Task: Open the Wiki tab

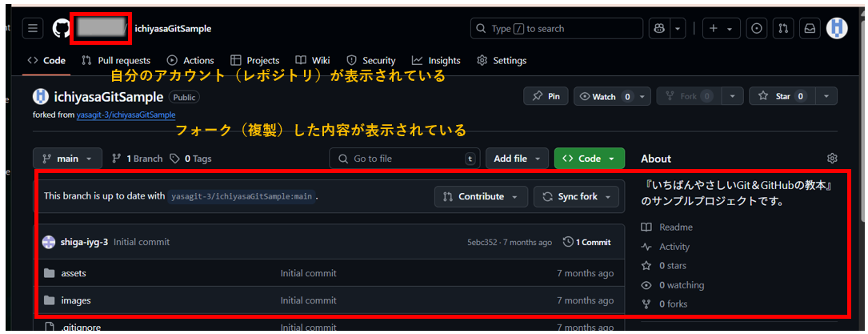Action: (313, 60)
